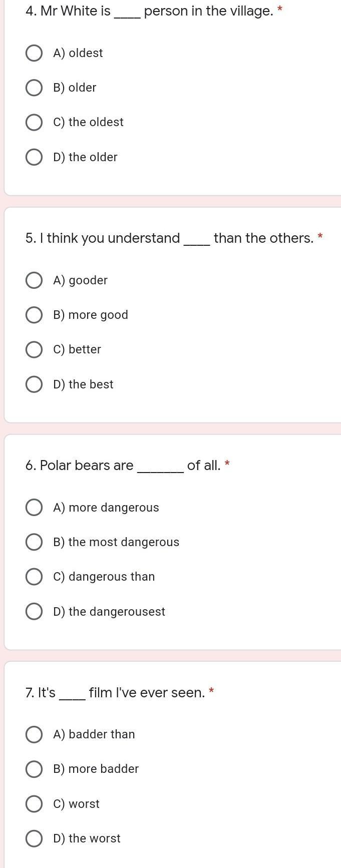Pick D) the worst for question 7
The image size is (341, 868).
point(34,838)
